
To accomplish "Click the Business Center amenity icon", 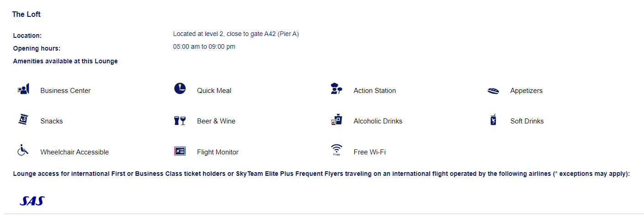I will click(23, 89).
